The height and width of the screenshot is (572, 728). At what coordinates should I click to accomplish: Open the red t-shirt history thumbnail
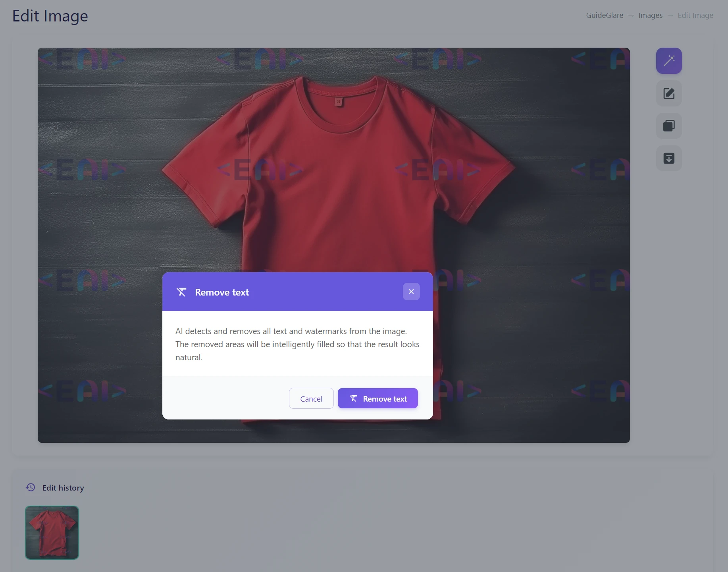point(52,533)
